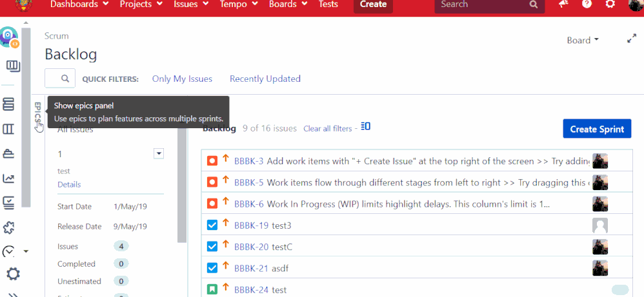Apply the Recently Updated quick filter
This screenshot has width=644, height=297.
click(265, 79)
